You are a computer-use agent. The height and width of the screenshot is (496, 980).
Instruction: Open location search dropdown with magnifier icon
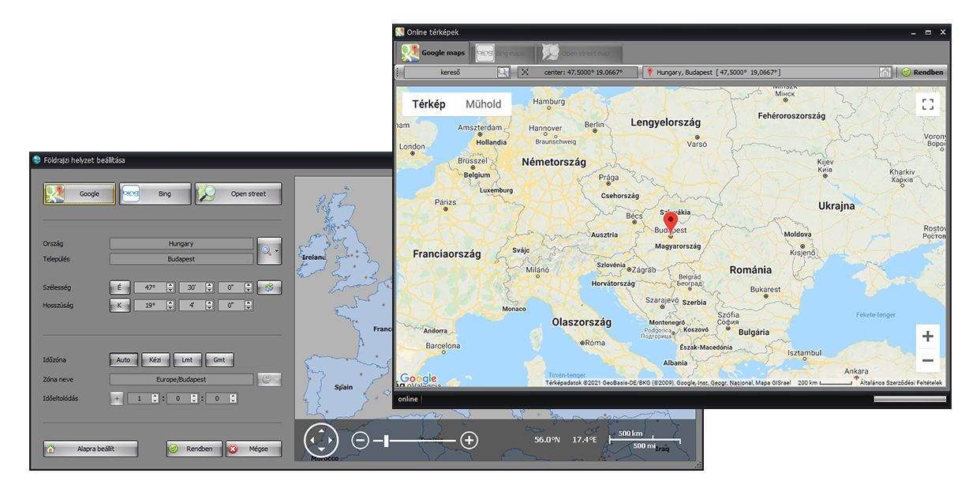tap(270, 251)
